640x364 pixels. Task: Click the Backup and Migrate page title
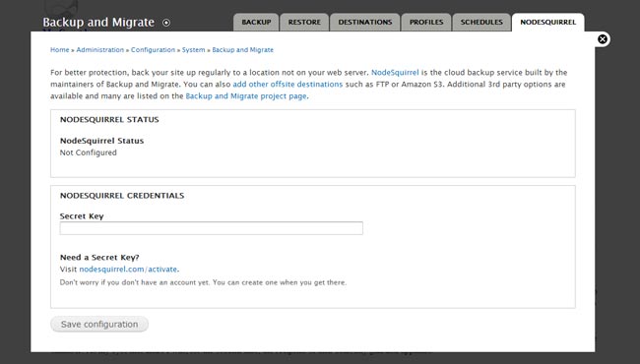coord(98,22)
